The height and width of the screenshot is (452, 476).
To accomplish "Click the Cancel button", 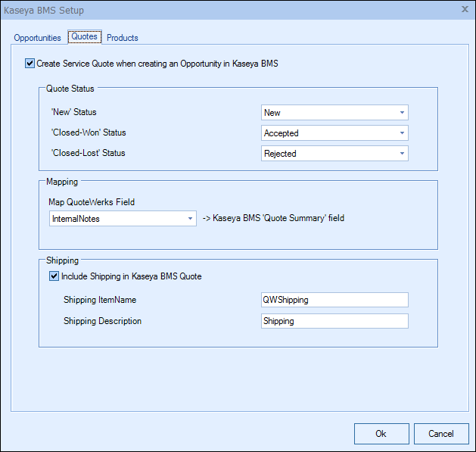I will click(441, 434).
